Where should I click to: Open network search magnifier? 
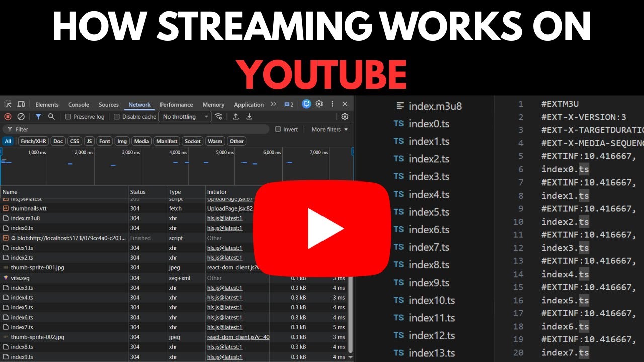[51, 117]
